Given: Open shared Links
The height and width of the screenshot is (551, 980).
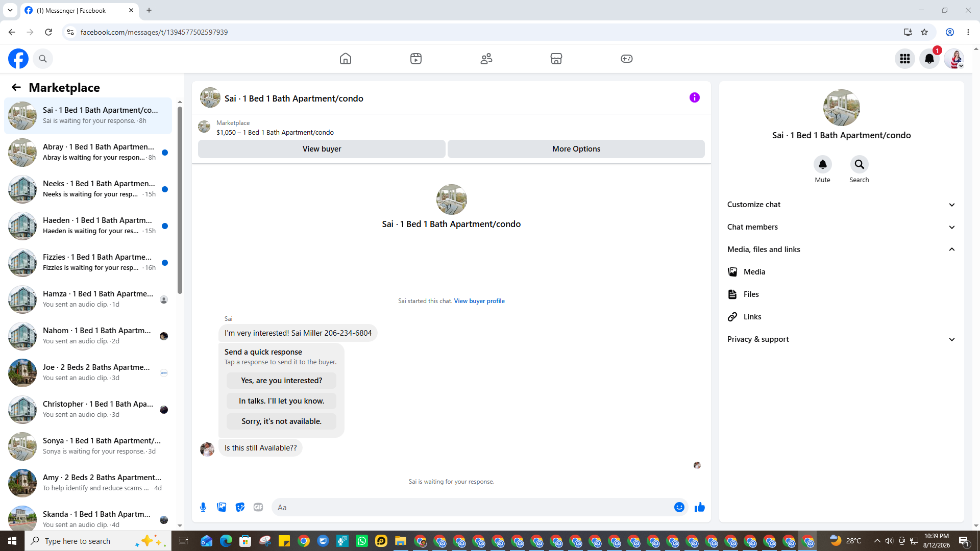Looking at the screenshot, I should [x=841, y=317].
